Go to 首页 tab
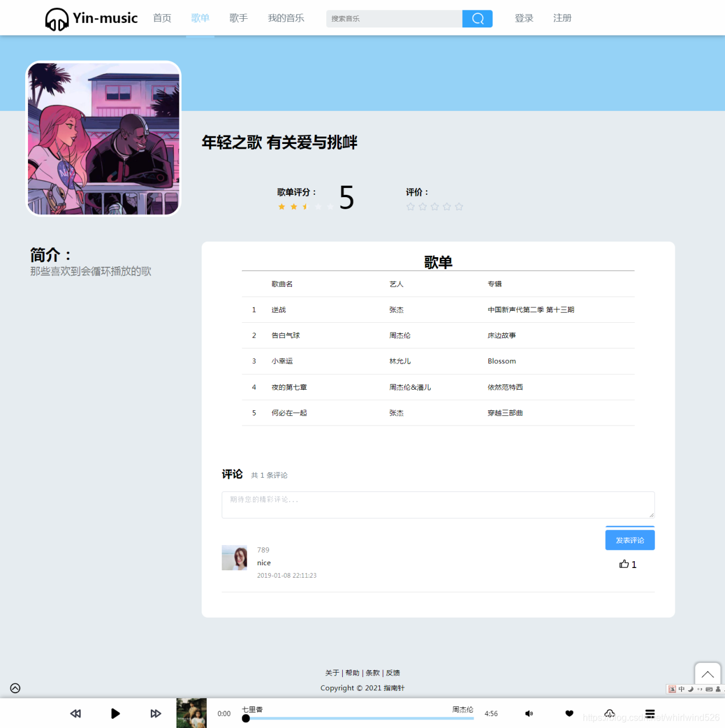725x728 pixels. click(x=162, y=18)
